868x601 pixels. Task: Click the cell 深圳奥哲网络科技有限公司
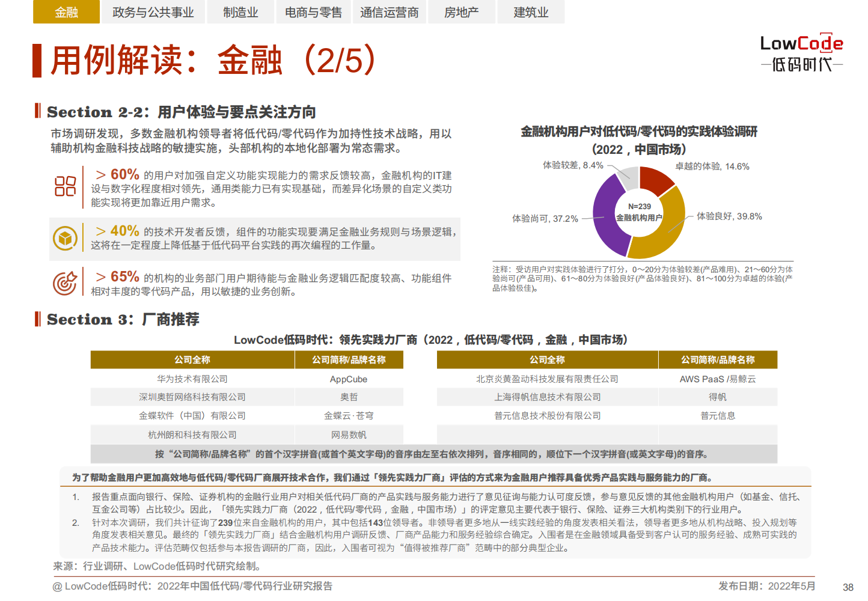(192, 397)
